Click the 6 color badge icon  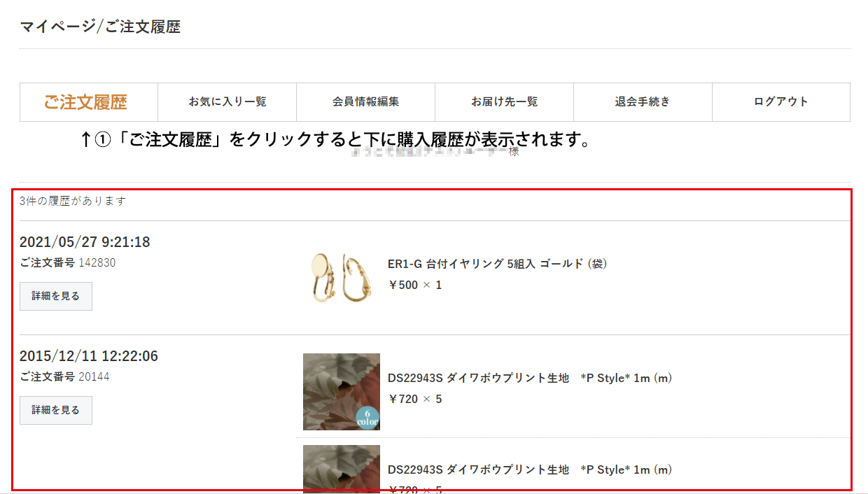pyautogui.click(x=367, y=418)
